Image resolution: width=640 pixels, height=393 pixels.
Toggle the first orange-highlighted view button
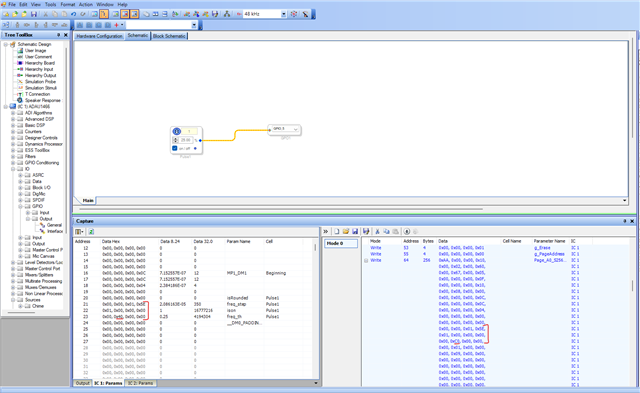(x=125, y=14)
